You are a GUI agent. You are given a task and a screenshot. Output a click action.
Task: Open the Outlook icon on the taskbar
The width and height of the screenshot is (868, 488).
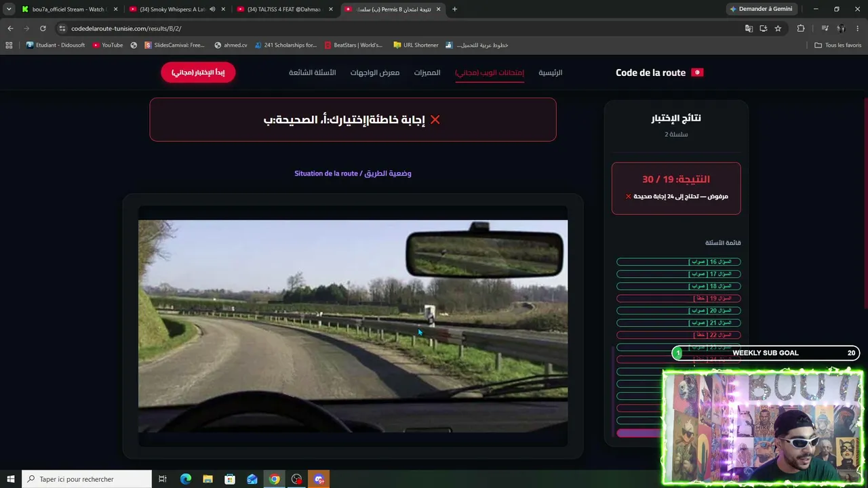[x=252, y=479]
